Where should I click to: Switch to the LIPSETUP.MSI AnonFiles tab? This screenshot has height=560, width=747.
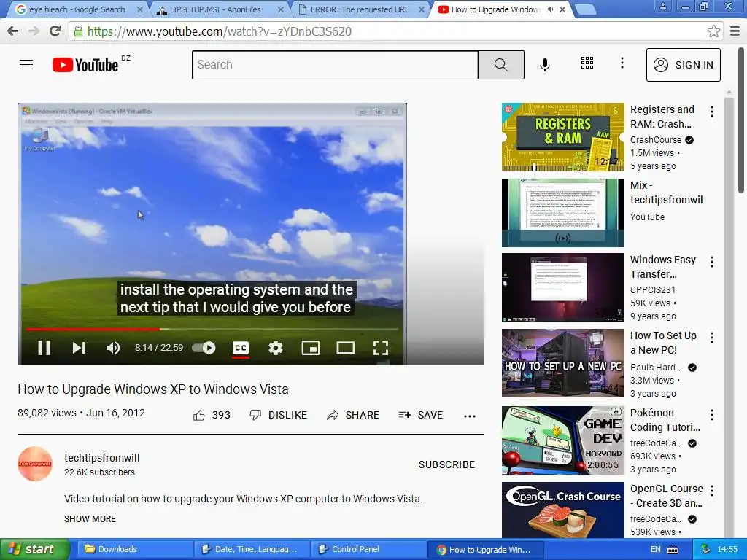pyautogui.click(x=219, y=9)
